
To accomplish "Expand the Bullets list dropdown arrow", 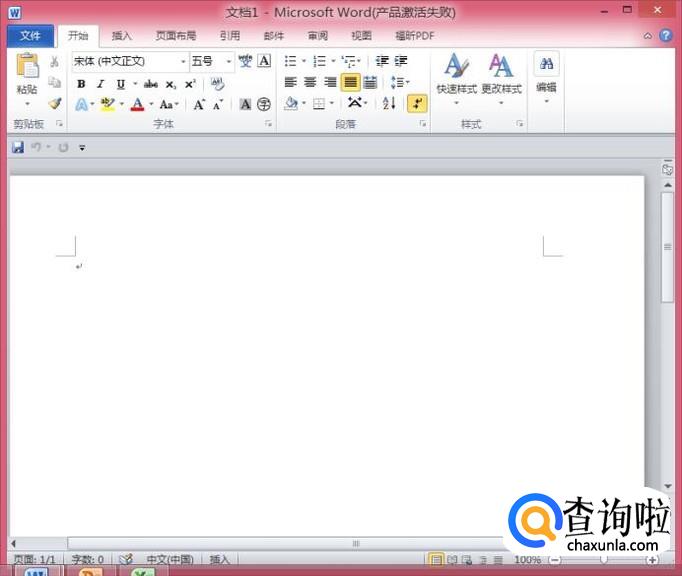I will coord(304,61).
